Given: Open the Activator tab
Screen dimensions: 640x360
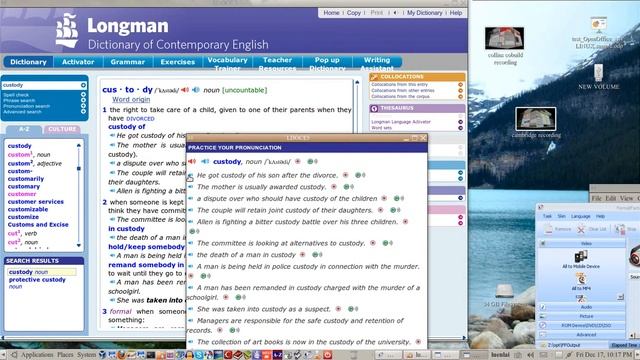Looking at the screenshot, I should click(x=78, y=62).
